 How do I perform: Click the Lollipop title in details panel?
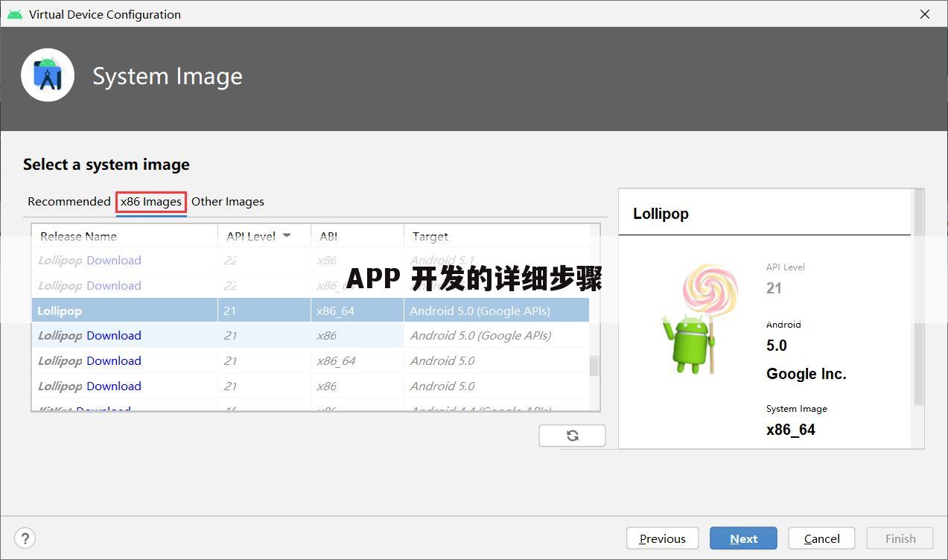[661, 214]
